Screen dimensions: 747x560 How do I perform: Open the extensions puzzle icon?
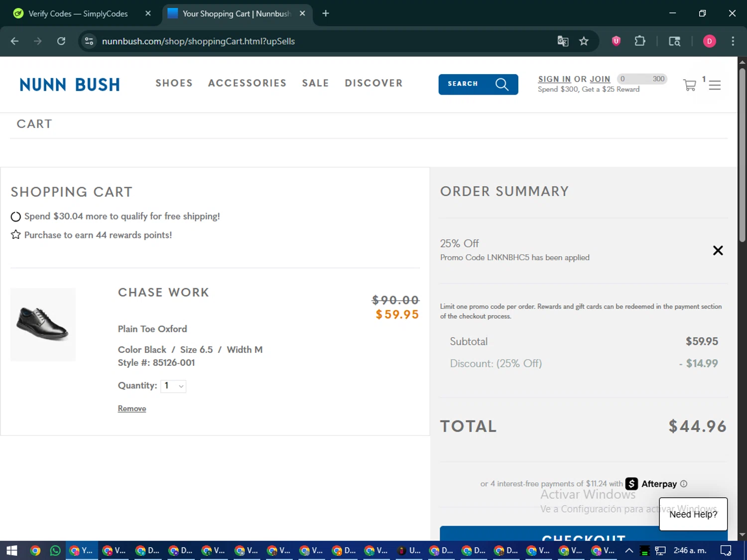coord(640,41)
